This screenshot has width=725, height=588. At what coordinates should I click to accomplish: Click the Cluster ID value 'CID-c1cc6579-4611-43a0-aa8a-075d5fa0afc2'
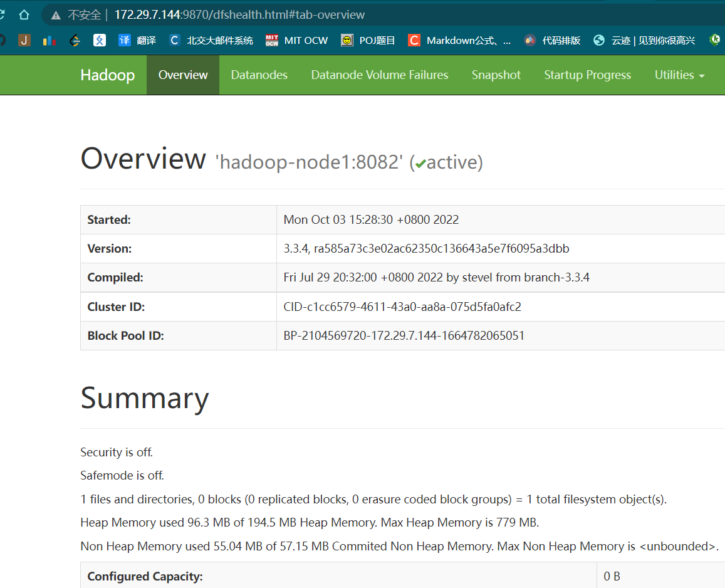tap(402, 307)
